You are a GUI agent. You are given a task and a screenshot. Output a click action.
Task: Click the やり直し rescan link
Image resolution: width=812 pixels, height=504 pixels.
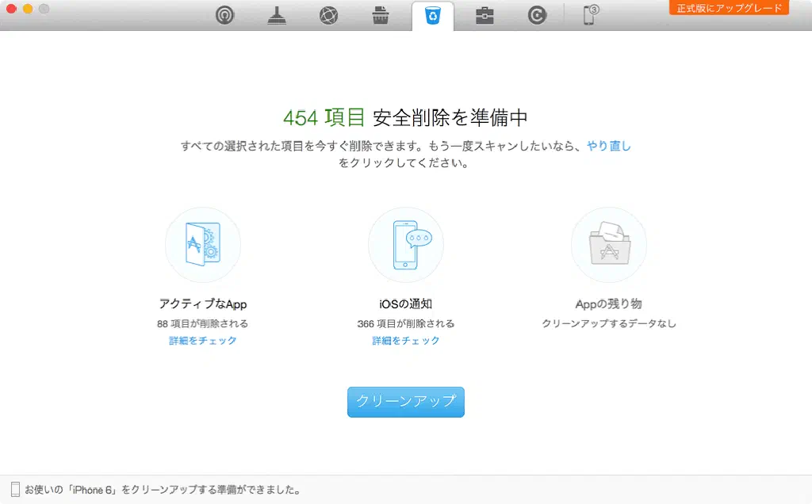608,146
